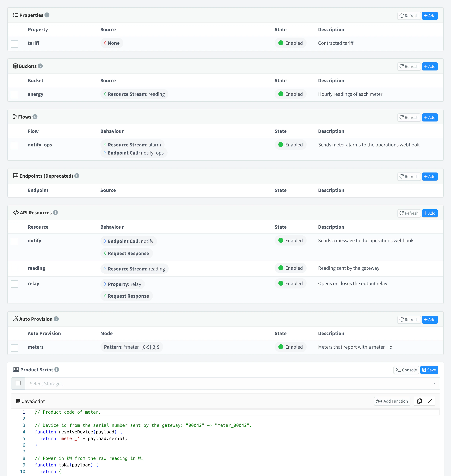Click the Enabled state of the relay resource
451x476 pixels.
point(290,284)
